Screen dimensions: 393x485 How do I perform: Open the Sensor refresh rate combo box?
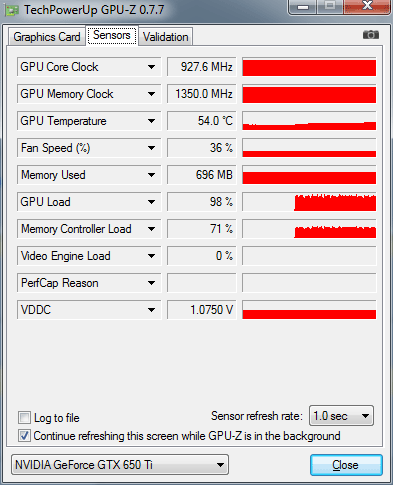coord(341,416)
